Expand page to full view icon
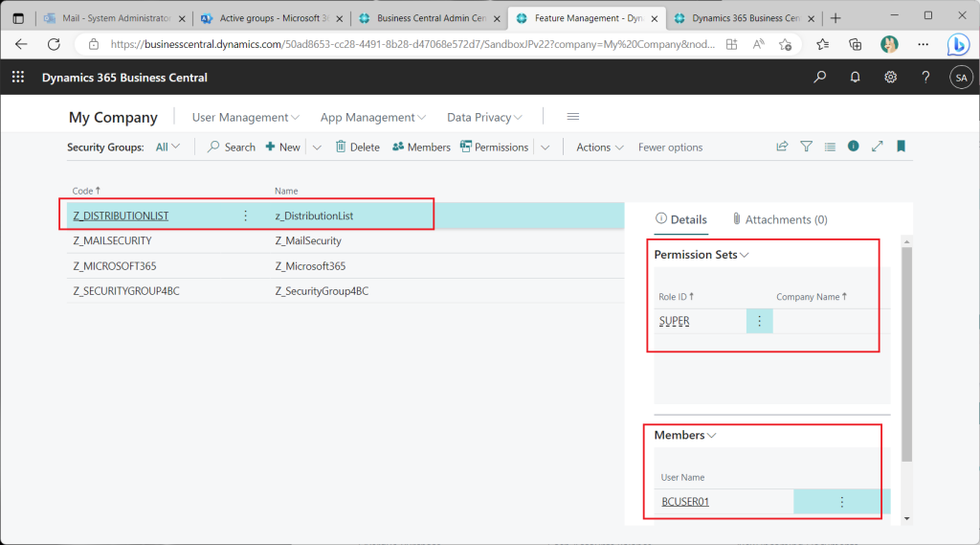The image size is (980, 545). point(878,146)
